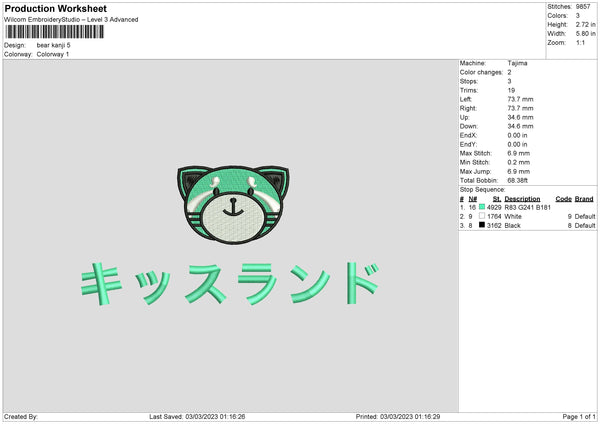Click the Trims value 19
Image resolution: width=600 pixels, height=424 pixels.
(511, 90)
